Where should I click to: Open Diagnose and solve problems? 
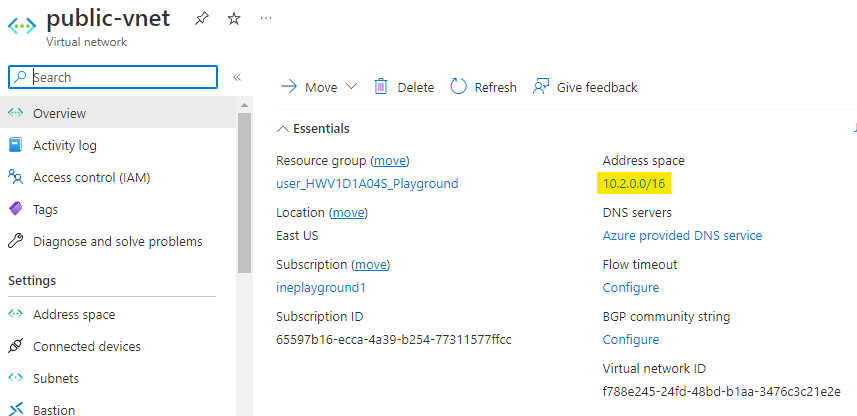117,241
